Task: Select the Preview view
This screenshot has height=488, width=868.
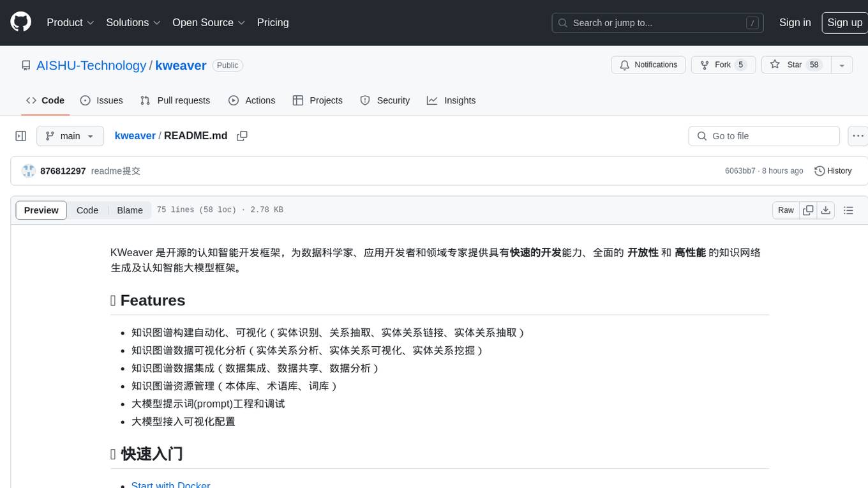Action: click(41, 210)
